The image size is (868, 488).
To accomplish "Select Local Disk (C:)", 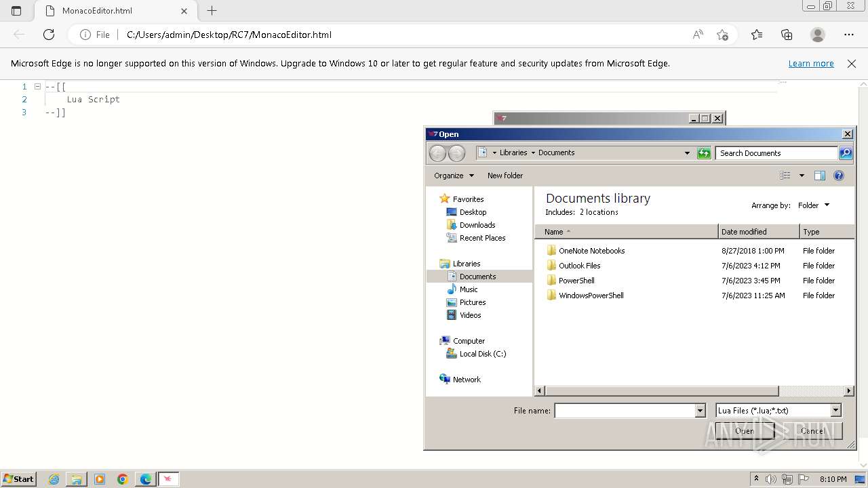I will click(x=483, y=354).
